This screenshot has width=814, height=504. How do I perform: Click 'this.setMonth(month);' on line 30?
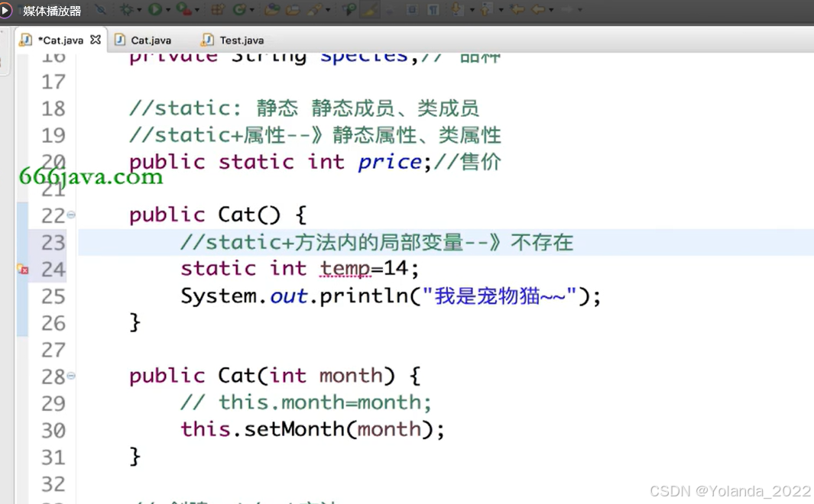313,429
